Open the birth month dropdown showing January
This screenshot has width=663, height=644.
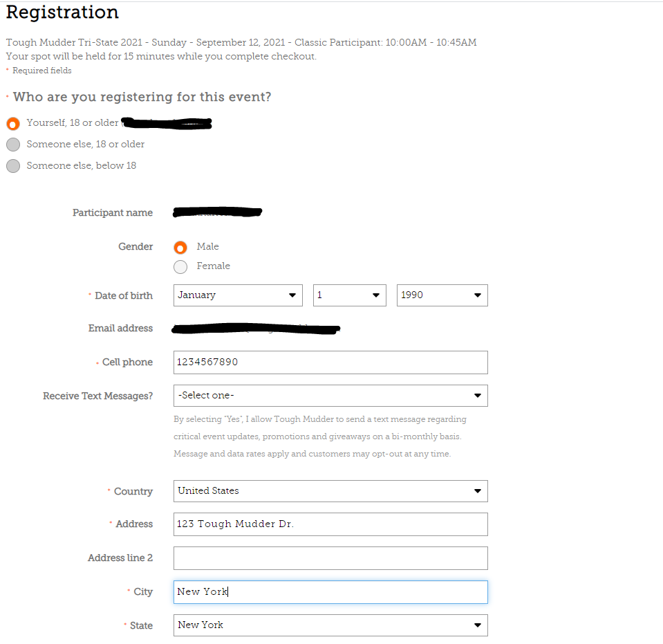238,295
